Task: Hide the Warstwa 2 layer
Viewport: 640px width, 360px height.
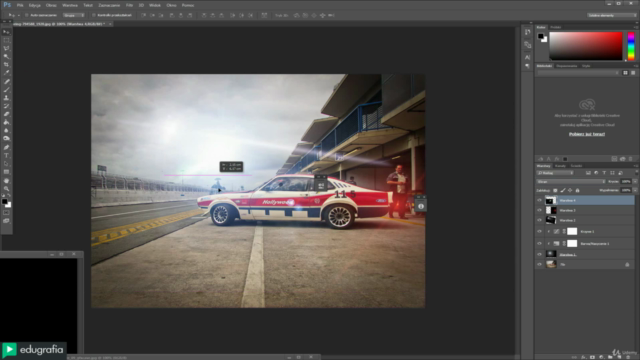Action: [539, 220]
